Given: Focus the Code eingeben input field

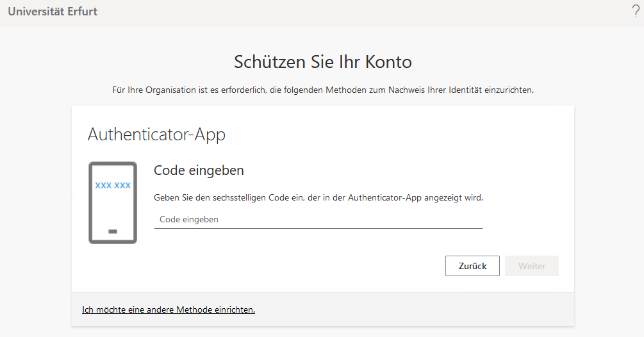Looking at the screenshot, I should coord(318,219).
